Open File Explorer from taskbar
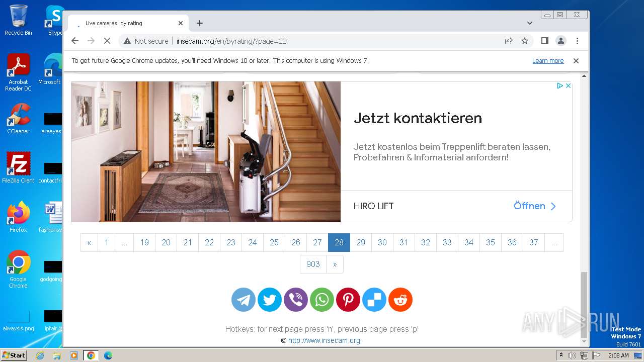Screen dimensions: 644x362 tap(57, 355)
